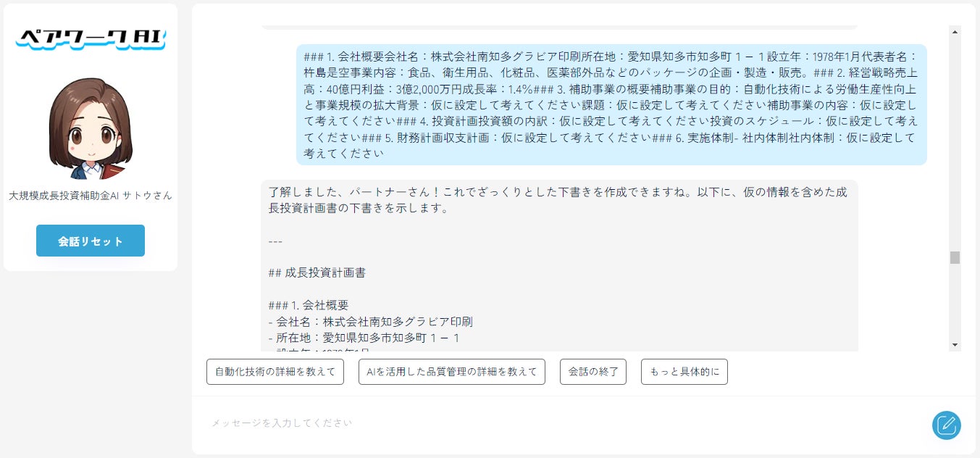
Task: Choose AIを活用した品質管理の詳細を教えて suggestion
Action: pyautogui.click(x=452, y=372)
